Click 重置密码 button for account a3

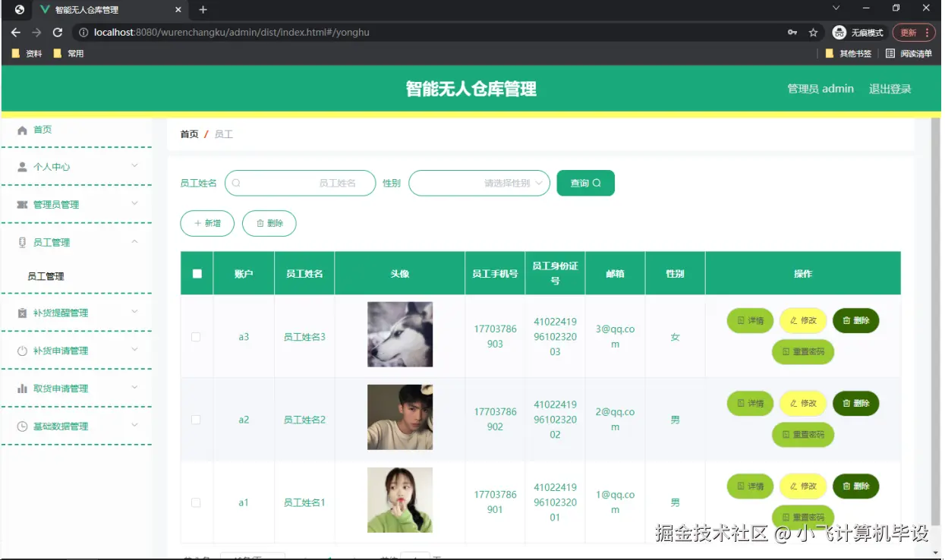click(803, 352)
